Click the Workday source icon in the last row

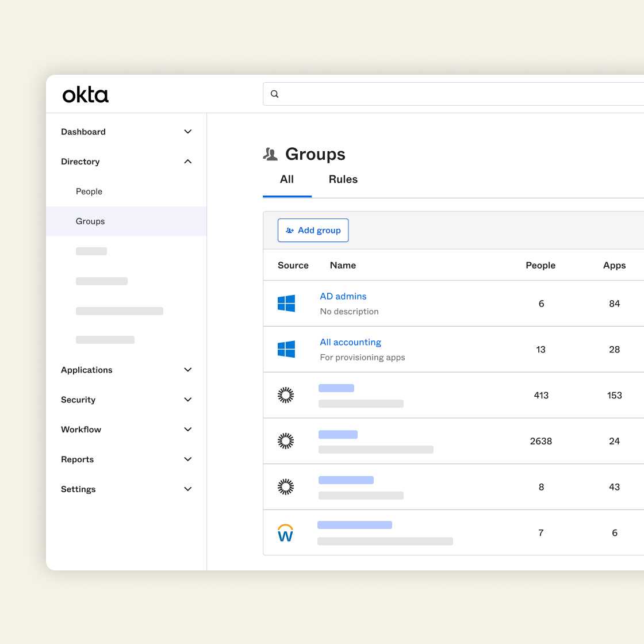click(x=286, y=533)
